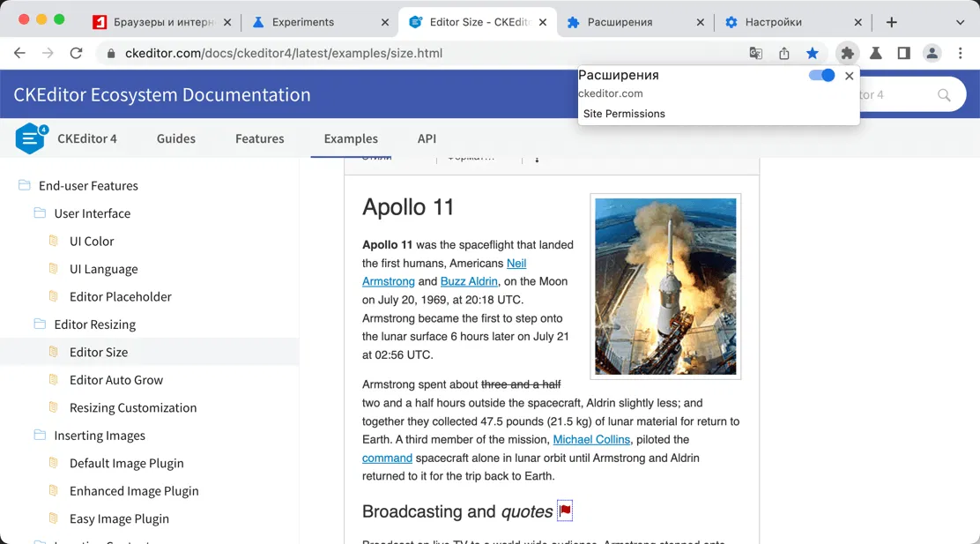This screenshot has width=980, height=544.
Task: Collapse the Editor Resizing folder
Action: click(x=40, y=324)
